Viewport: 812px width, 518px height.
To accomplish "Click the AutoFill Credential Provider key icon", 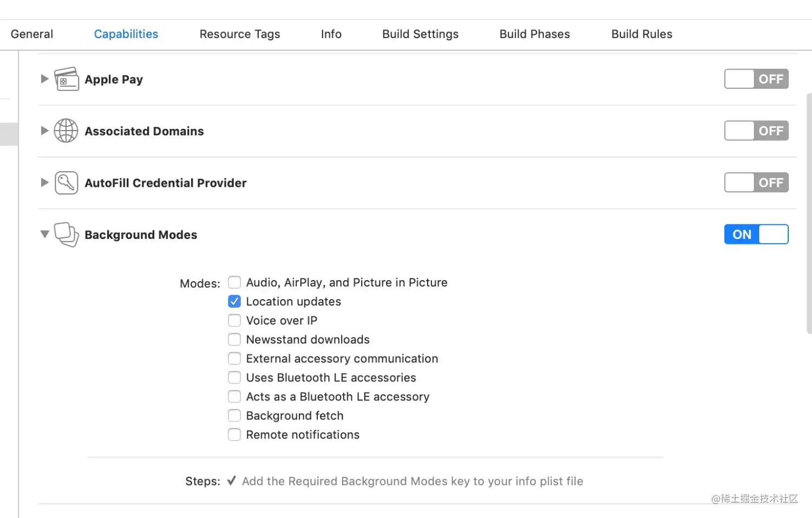I will (x=66, y=183).
